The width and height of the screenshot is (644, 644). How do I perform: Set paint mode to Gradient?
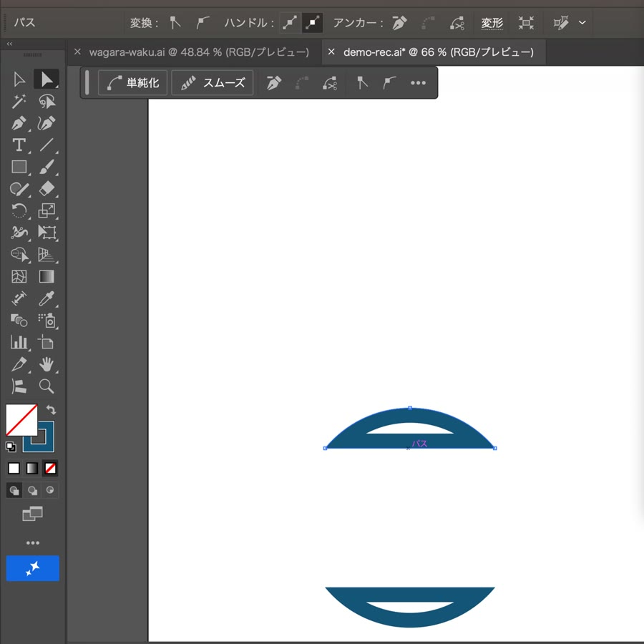32,468
